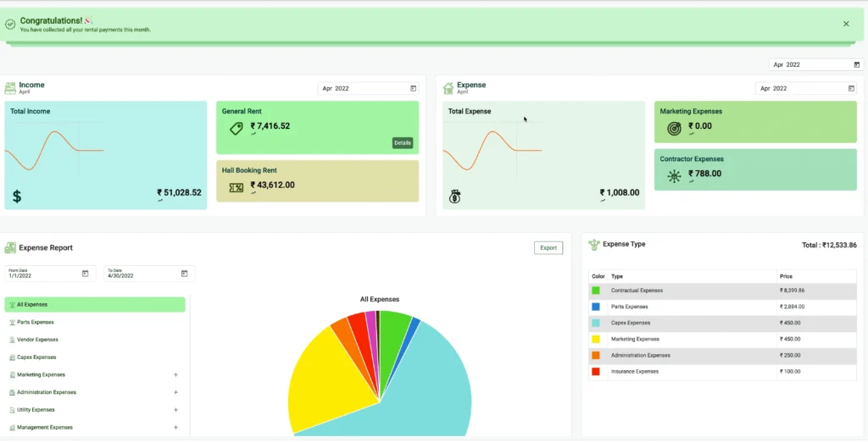The height and width of the screenshot is (443, 868).
Task: Click the trend arrow under ₹ 1,008.00
Action: tap(603, 201)
